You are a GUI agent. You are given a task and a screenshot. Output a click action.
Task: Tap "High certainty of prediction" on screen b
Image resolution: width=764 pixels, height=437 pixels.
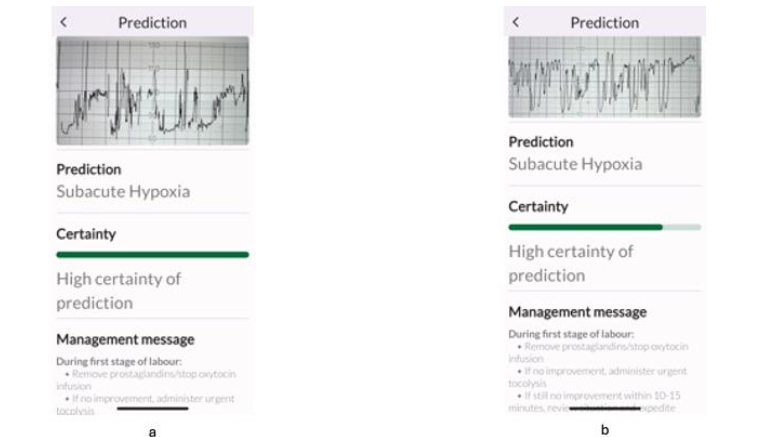pos(570,263)
